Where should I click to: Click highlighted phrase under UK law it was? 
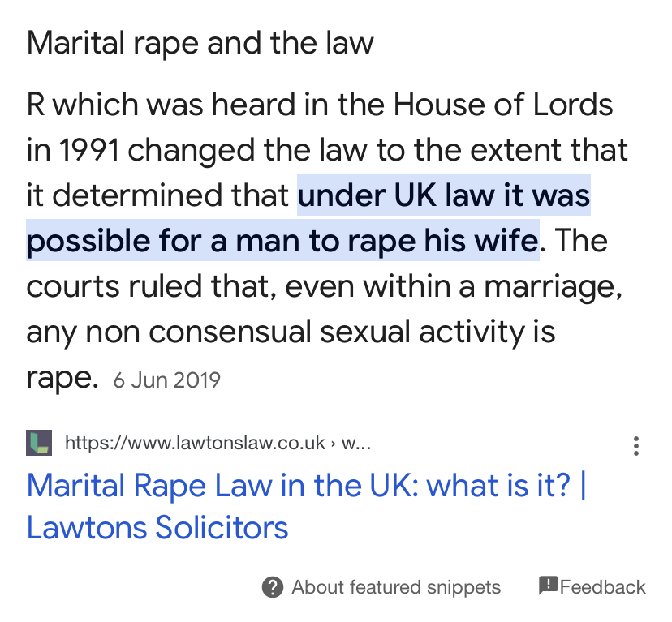tap(444, 195)
